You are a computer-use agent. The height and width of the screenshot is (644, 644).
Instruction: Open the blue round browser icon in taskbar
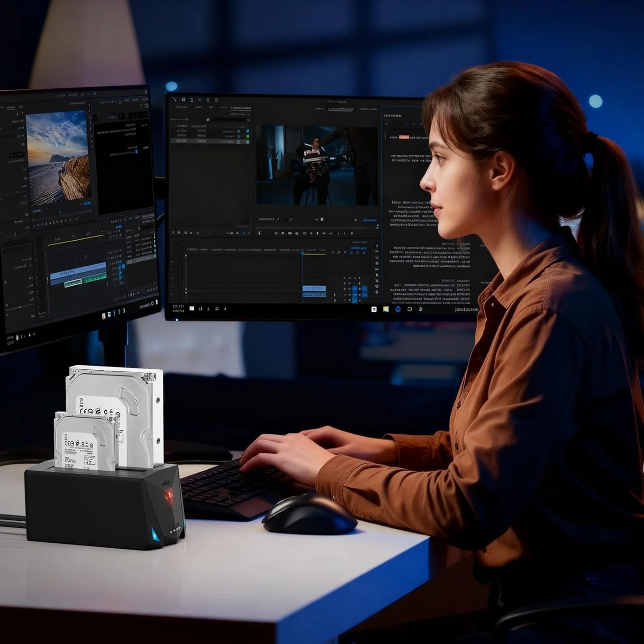(x=398, y=309)
